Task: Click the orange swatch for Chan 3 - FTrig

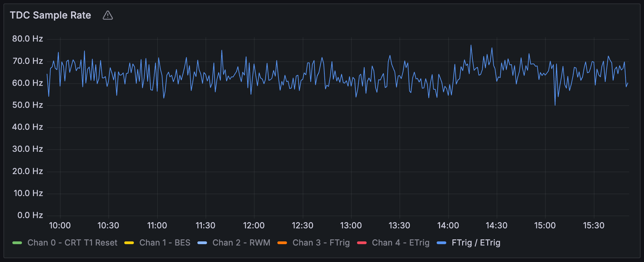Action: point(282,243)
